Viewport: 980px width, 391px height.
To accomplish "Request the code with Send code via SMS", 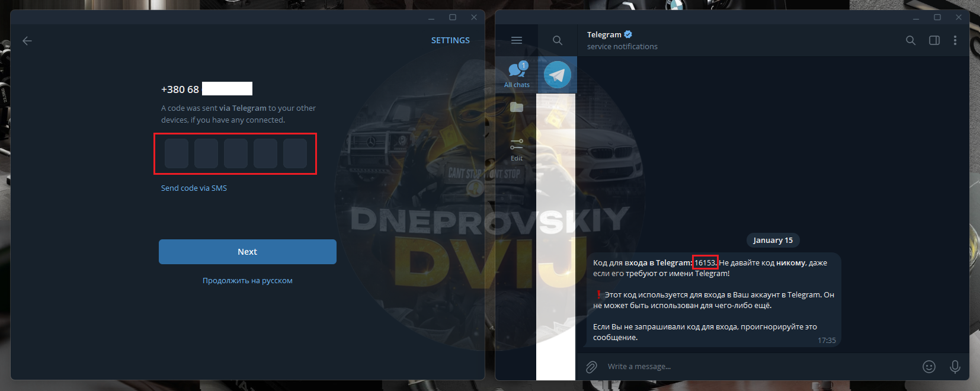I will (x=194, y=188).
